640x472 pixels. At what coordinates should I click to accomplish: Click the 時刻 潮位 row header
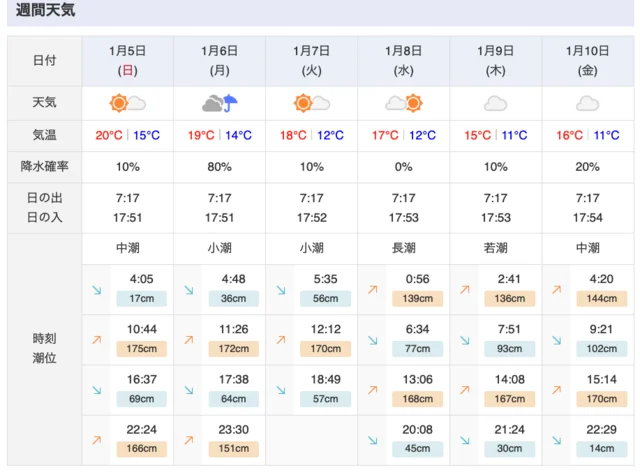point(45,348)
